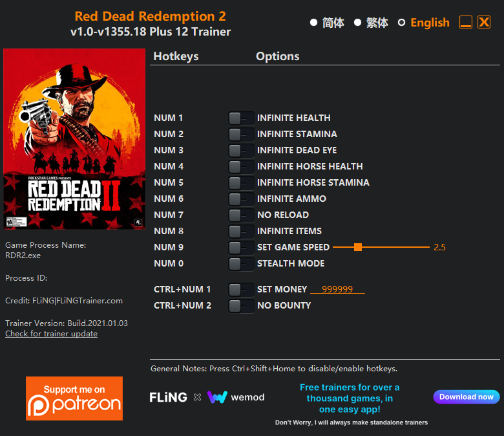Click the Red Dead Redemption cover art
Screen dimensions: 504x436
pyautogui.click(x=74, y=139)
